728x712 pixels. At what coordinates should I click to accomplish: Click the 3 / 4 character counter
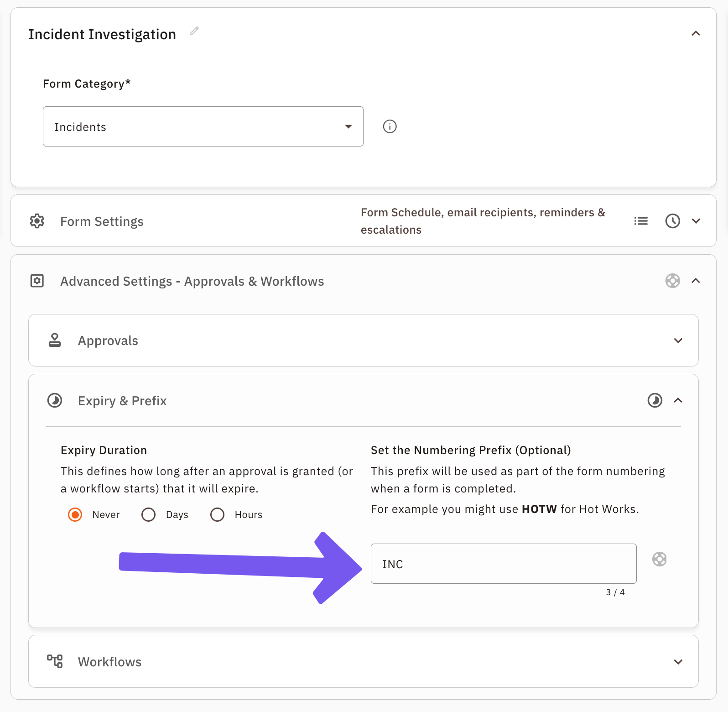coord(615,592)
